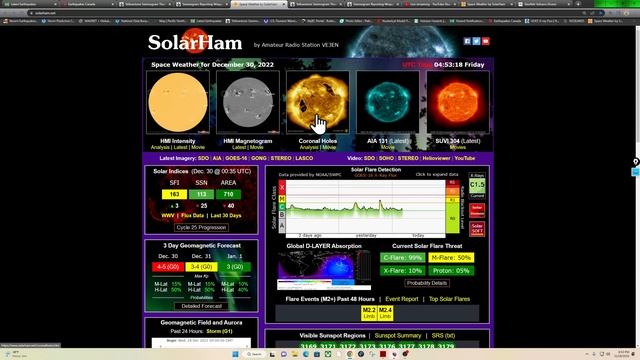Image resolution: width=640 pixels, height=360 pixels.
Task: Open the SolarHam Facebook icon
Action: click(467, 41)
